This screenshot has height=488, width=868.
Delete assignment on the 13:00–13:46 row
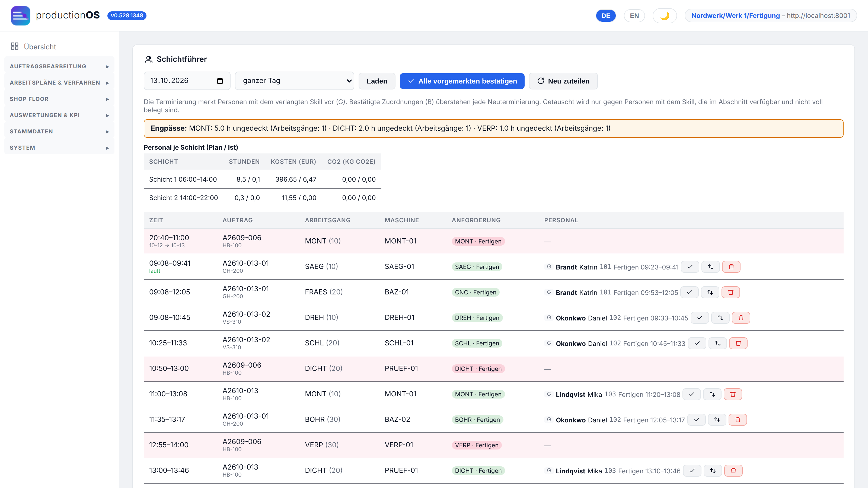pos(733,470)
